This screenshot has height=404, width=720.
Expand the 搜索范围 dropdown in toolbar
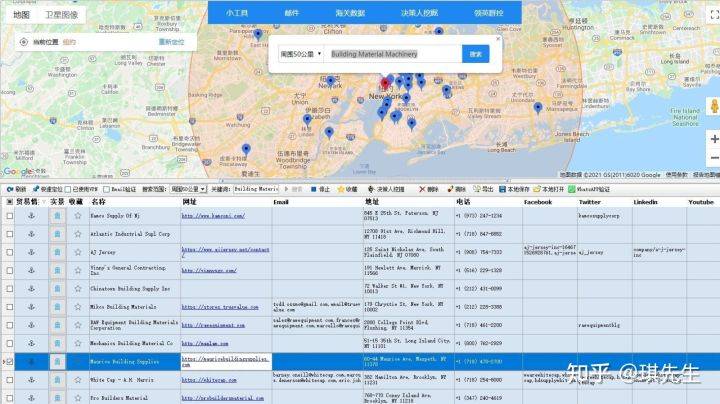coord(188,189)
